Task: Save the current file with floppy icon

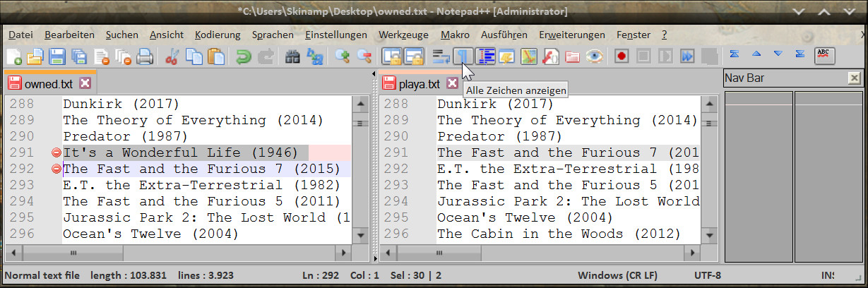Action: point(57,56)
